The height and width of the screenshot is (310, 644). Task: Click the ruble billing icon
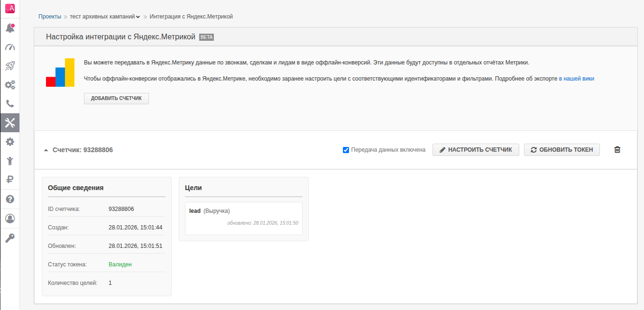9,179
